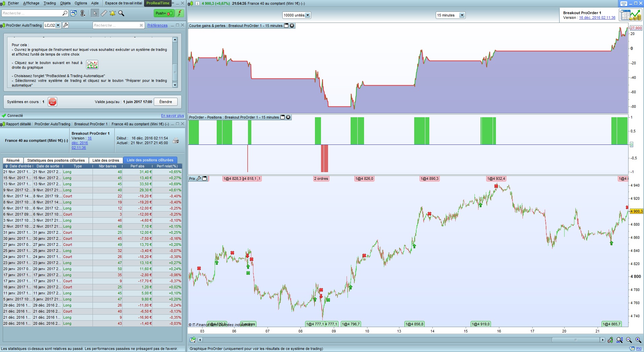The width and height of the screenshot is (644, 352).
Task: Sort by Type column
Action: coord(78,166)
